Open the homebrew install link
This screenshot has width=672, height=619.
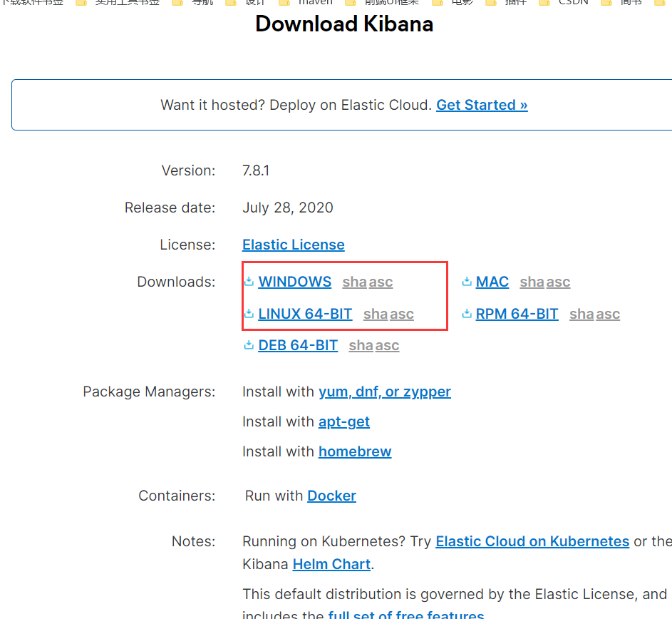tap(355, 451)
